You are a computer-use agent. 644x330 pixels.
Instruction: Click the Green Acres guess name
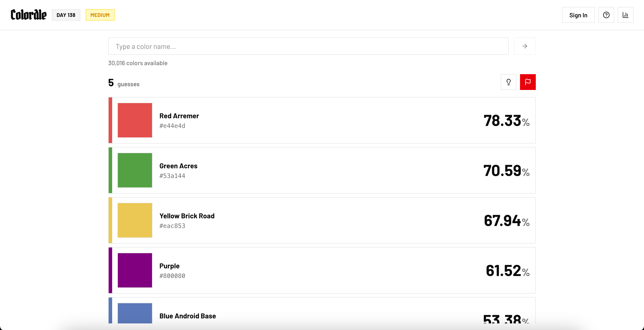coord(178,166)
